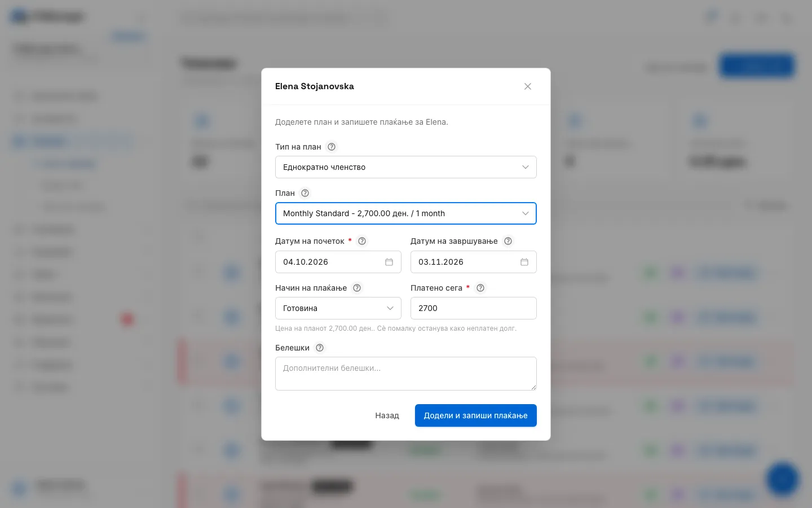Click help icon beside "Тип на план"

coord(332,147)
